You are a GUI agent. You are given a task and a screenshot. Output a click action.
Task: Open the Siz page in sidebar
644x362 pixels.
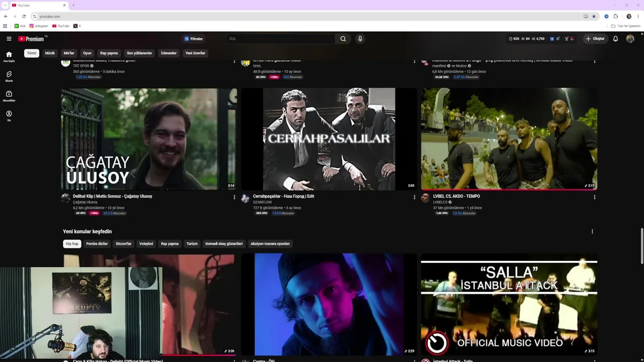point(9,116)
